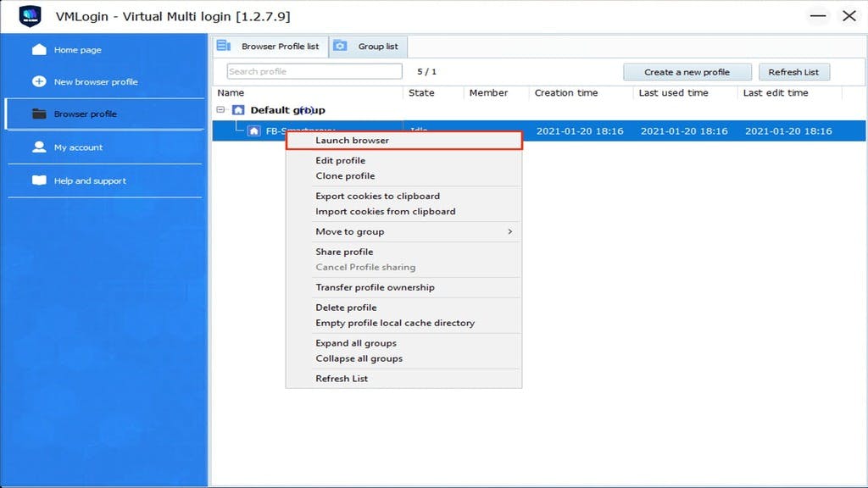Close the VMLogin window

click(x=849, y=16)
